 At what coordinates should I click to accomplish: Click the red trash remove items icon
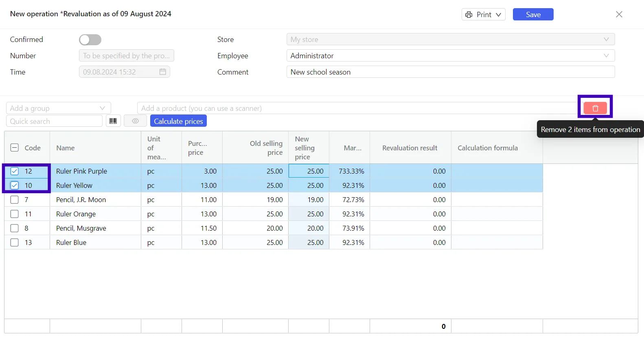[x=595, y=108]
